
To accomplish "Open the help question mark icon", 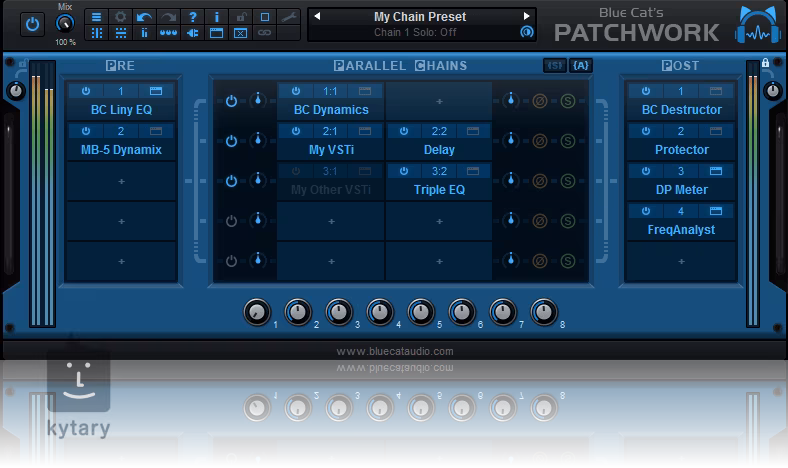I will click(192, 17).
